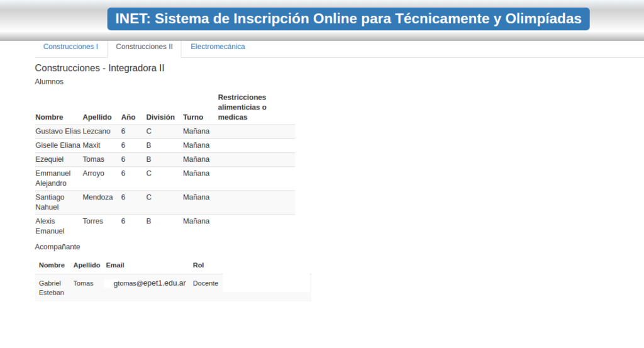Click Mañana in Maxit row

point(196,145)
